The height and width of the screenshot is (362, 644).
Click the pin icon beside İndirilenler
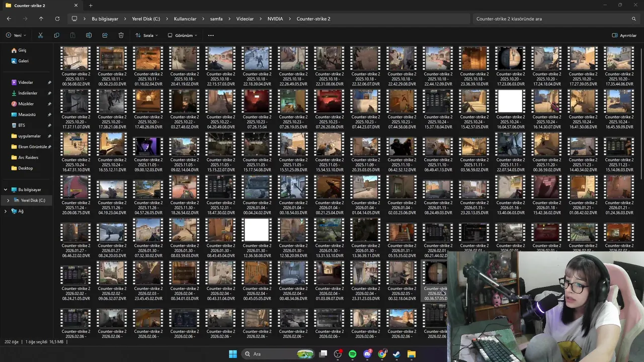(49, 93)
